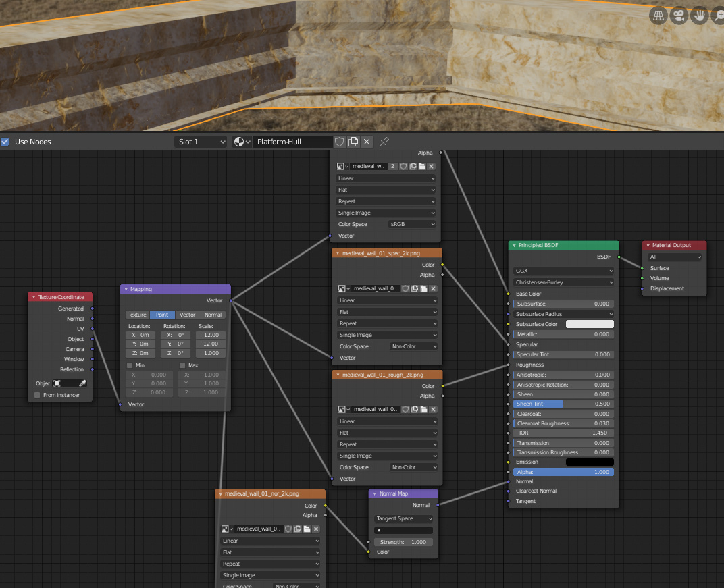Click the hand pan view icon
The image size is (724, 588).
coord(700,16)
